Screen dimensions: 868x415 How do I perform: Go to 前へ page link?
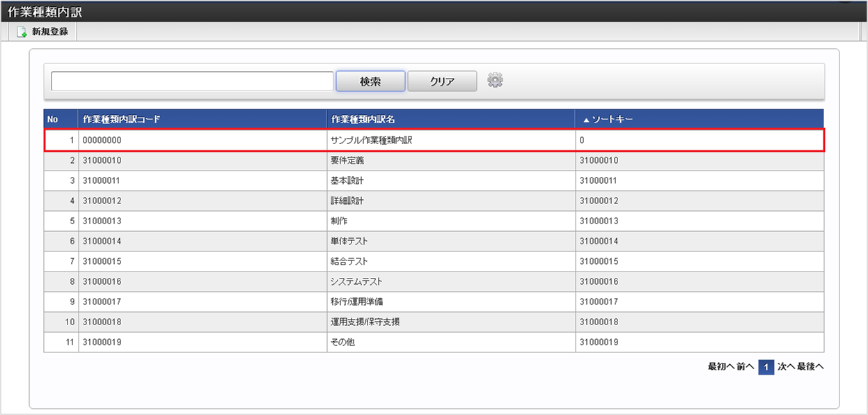click(x=745, y=367)
